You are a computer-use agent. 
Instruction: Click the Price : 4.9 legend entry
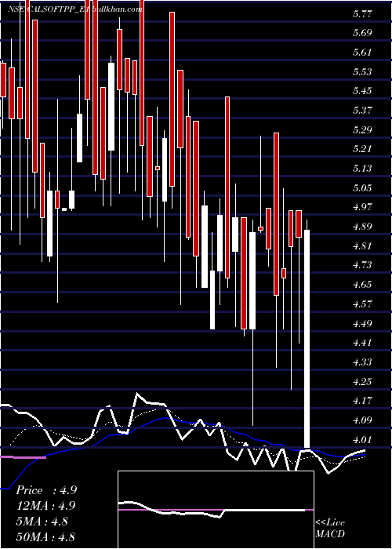46,490
